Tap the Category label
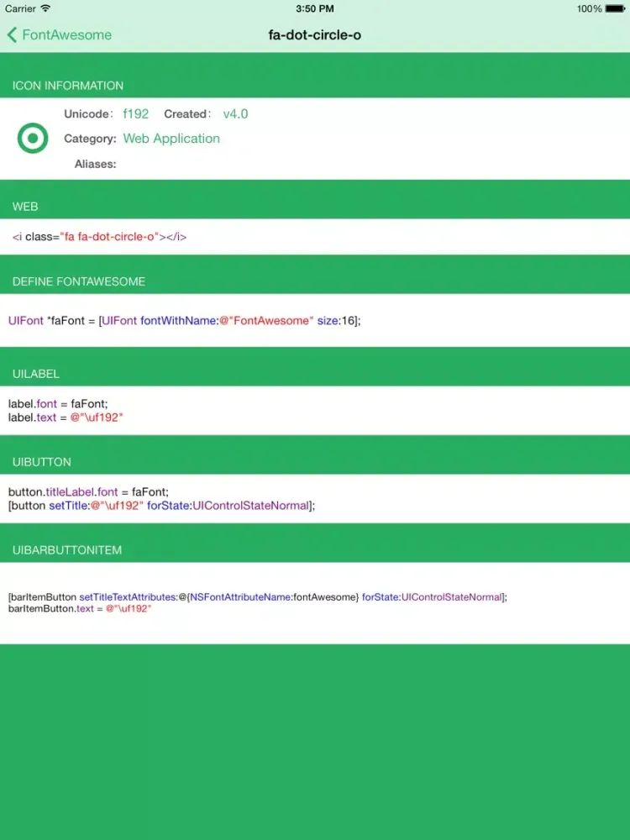 click(x=90, y=139)
